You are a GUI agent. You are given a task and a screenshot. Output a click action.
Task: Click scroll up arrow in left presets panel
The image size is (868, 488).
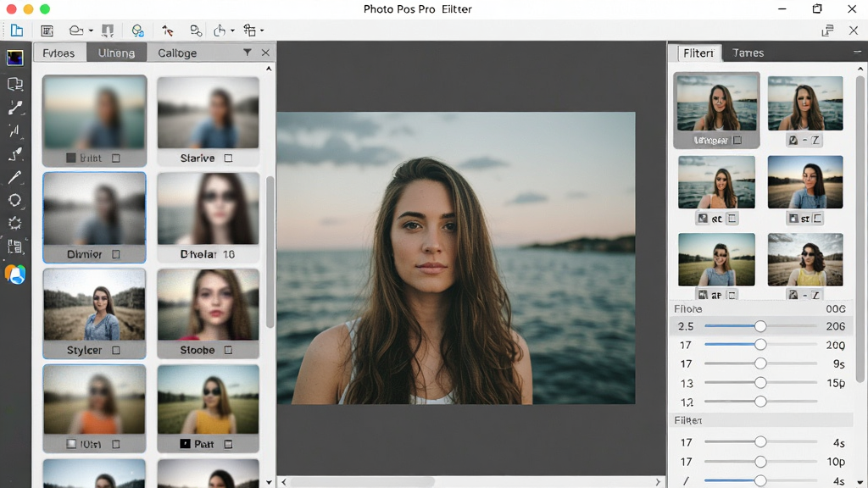(x=269, y=69)
